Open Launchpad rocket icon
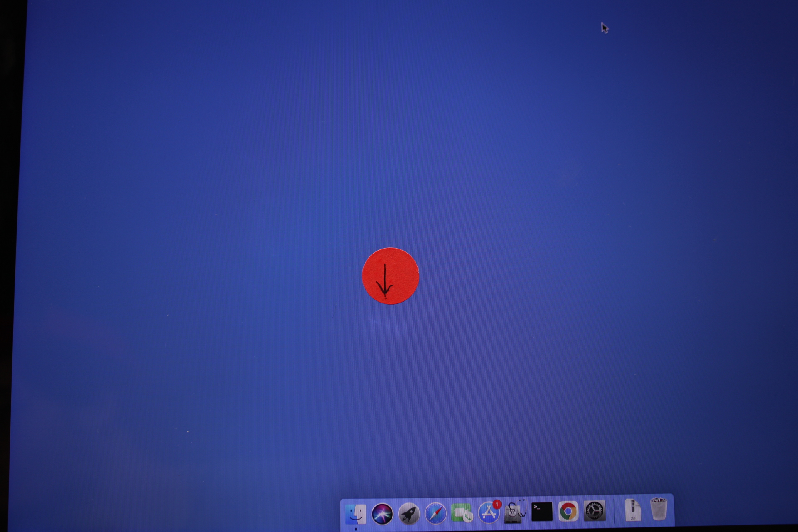The width and height of the screenshot is (798, 532). [409, 514]
